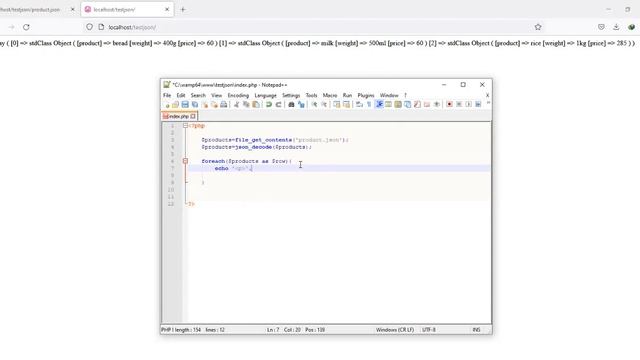Viewport: 640px width, 360px height.
Task: Click the Copy icon in toolbar
Action: pyautogui.click(x=246, y=105)
